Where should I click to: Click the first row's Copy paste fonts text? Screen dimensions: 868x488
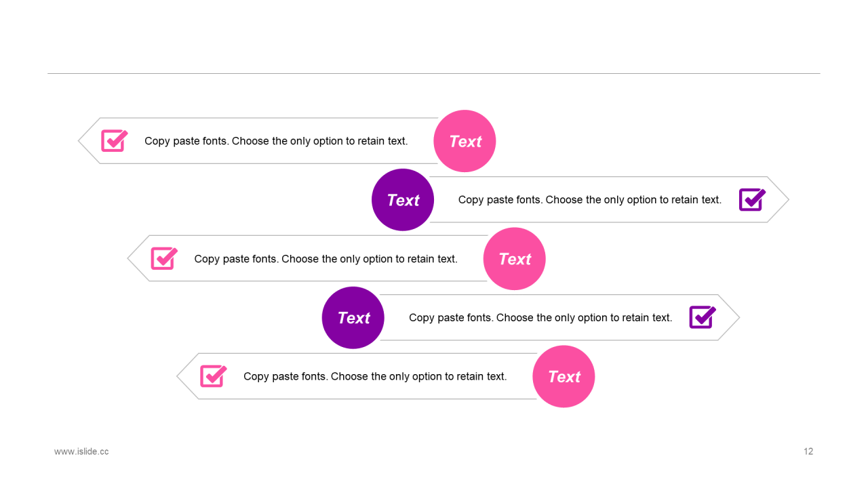[x=276, y=141]
